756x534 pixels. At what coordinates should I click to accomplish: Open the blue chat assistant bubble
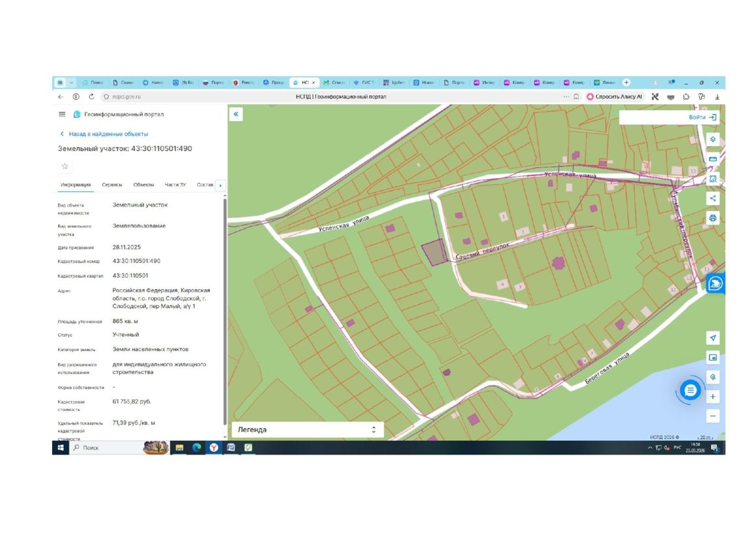point(690,390)
